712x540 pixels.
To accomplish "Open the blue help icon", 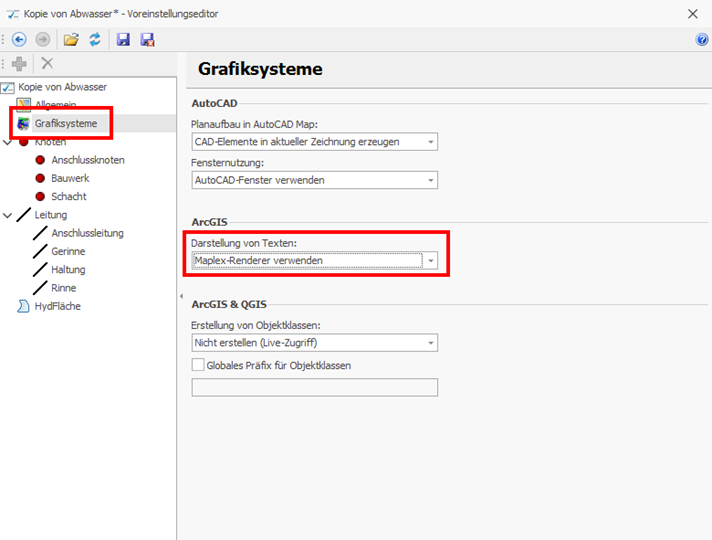I will pyautogui.click(x=702, y=40).
